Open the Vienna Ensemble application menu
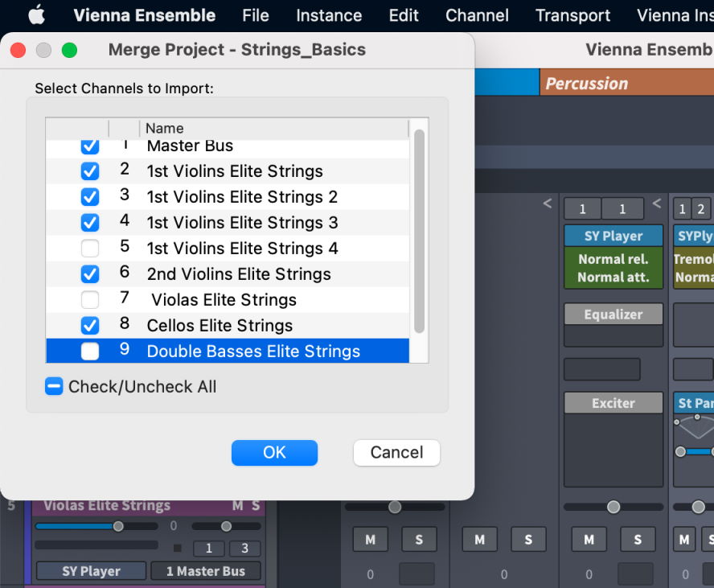714x588 pixels. tap(145, 15)
